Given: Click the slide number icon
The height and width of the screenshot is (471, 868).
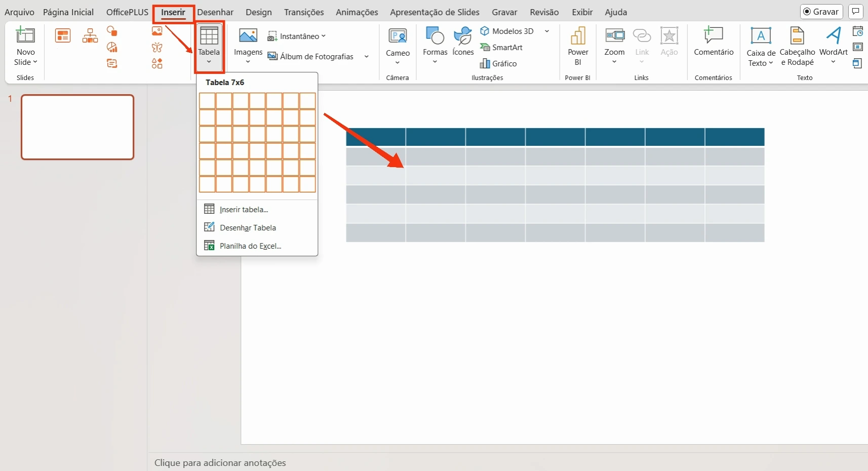Looking at the screenshot, I should [857, 47].
